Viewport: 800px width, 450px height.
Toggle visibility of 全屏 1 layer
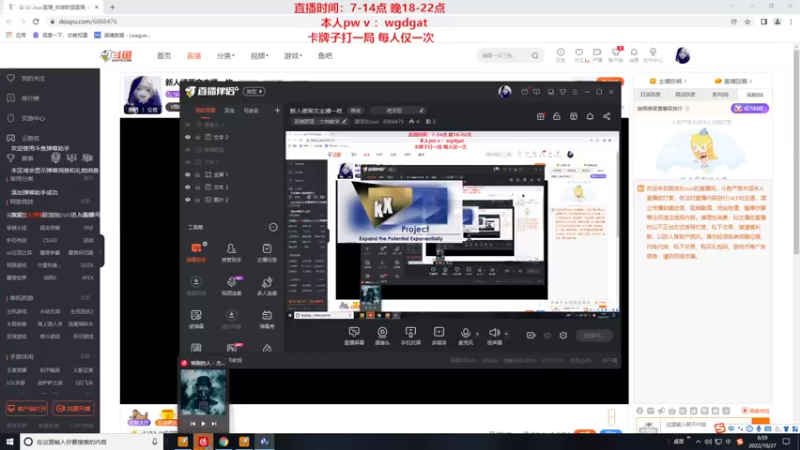pyautogui.click(x=187, y=174)
